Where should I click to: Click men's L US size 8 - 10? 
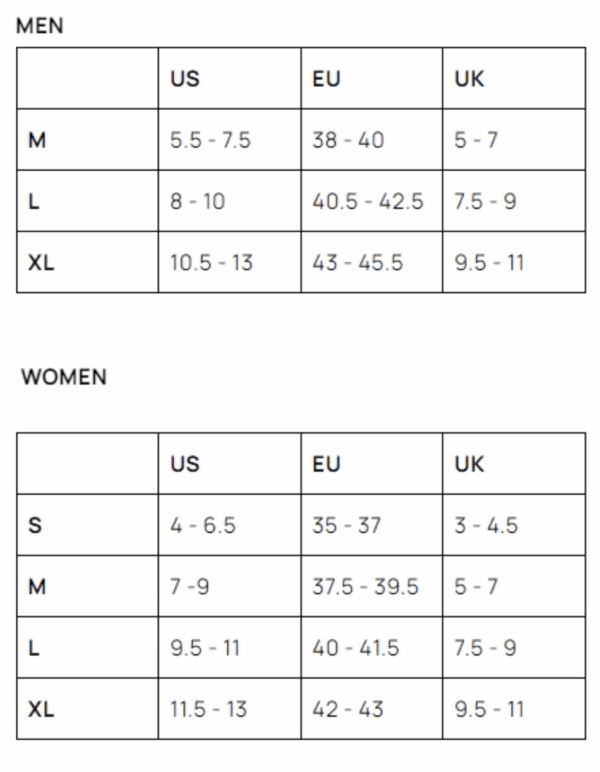[197, 202]
